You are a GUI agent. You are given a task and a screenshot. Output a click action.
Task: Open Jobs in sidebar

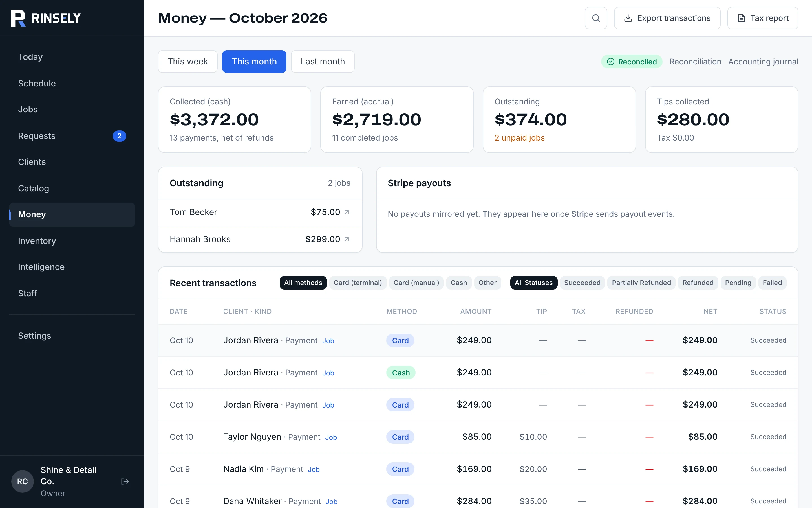(72, 109)
